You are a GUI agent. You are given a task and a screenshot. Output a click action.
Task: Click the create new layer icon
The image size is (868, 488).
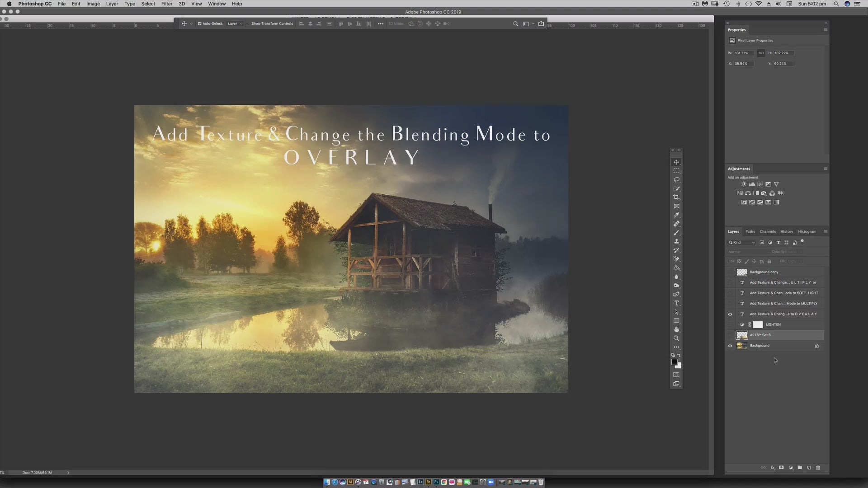coord(809,468)
